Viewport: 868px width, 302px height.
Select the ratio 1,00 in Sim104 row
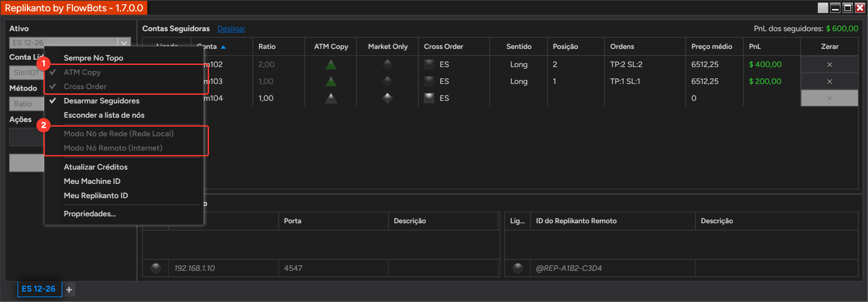tap(266, 98)
